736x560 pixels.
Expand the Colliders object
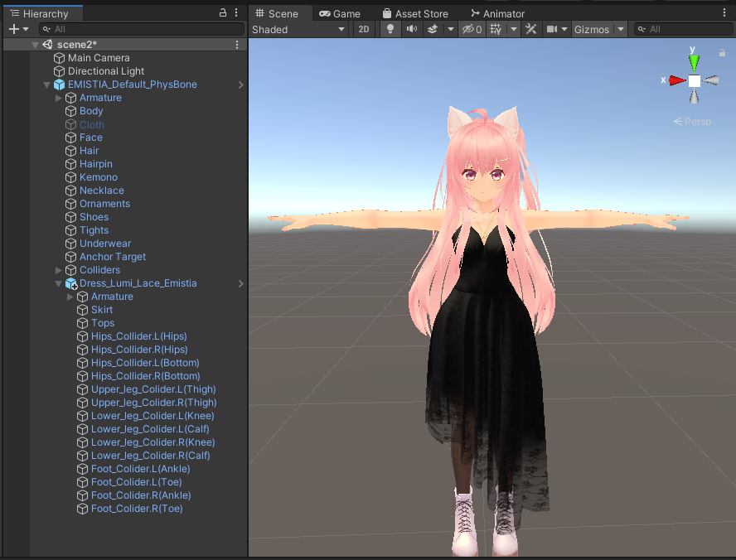[x=59, y=270]
